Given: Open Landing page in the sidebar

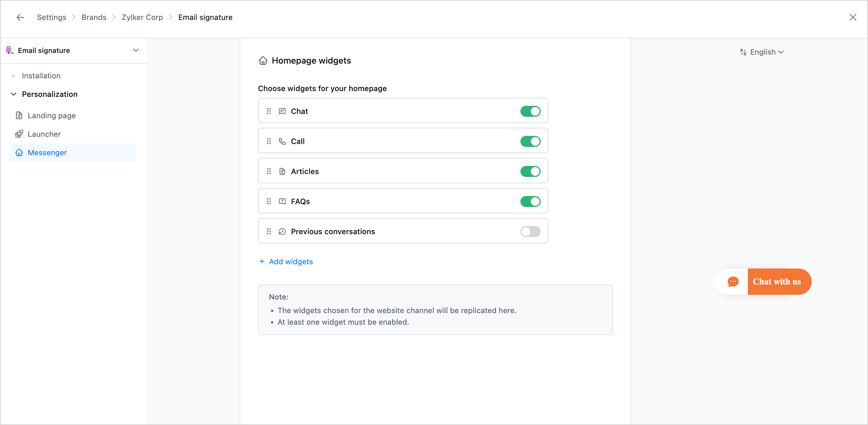Looking at the screenshot, I should pos(51,116).
